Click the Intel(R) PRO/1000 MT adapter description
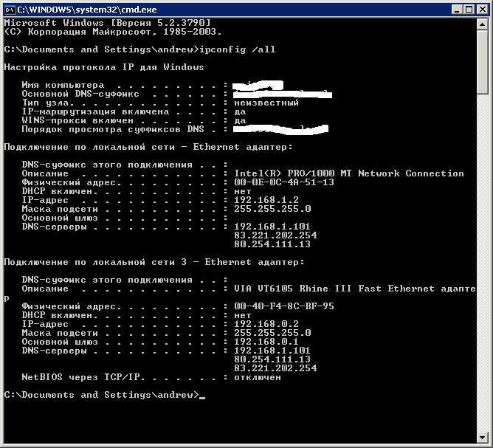Viewport: 493px width, 448px height. coord(348,173)
